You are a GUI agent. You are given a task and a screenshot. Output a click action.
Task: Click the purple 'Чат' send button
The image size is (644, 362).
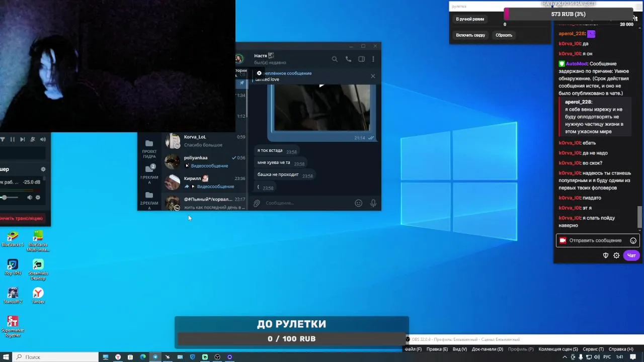click(631, 255)
